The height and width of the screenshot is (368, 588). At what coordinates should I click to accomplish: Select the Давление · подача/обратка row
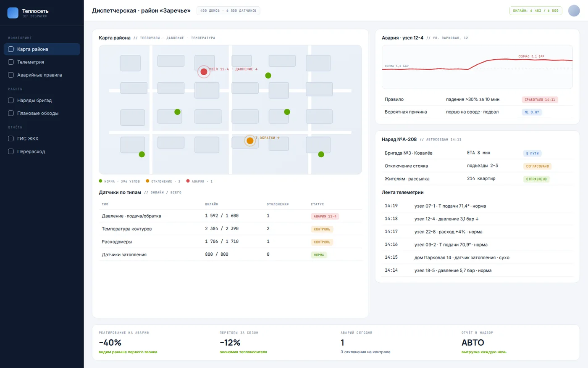(230, 216)
